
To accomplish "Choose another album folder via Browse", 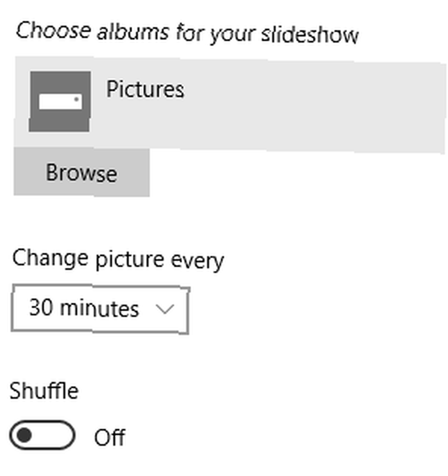I will 82,172.
